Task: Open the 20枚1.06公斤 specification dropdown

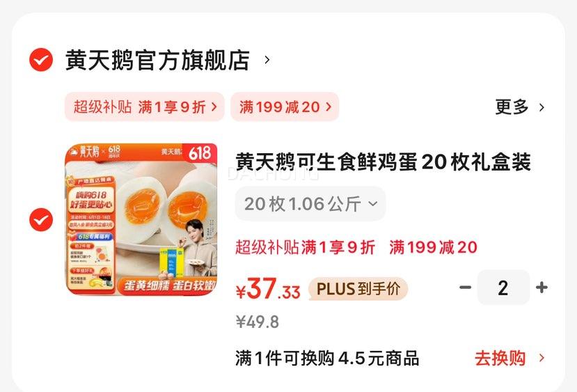Action: click(x=310, y=203)
